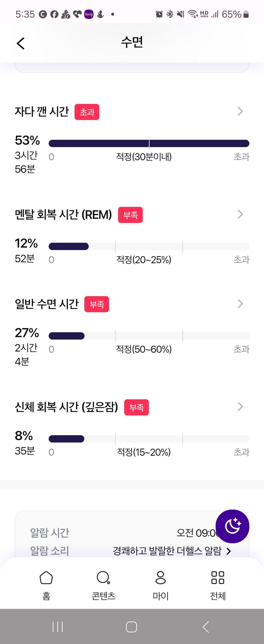This screenshot has width=264, height=644.
Task: Click the 12% REM progress bar
Action: click(x=149, y=246)
